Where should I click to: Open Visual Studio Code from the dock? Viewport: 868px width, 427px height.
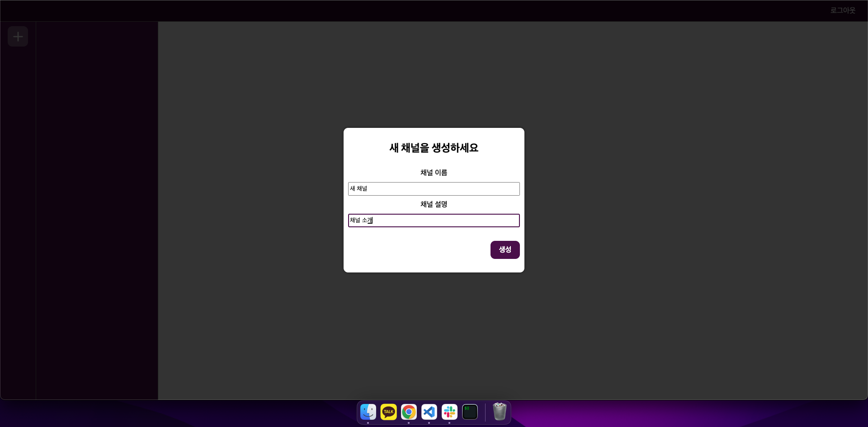click(x=429, y=412)
